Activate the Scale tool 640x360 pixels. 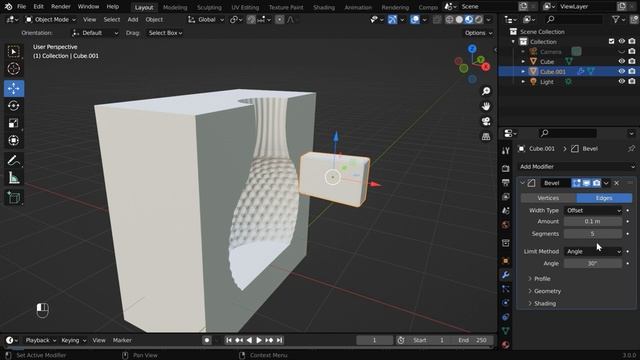[13, 123]
